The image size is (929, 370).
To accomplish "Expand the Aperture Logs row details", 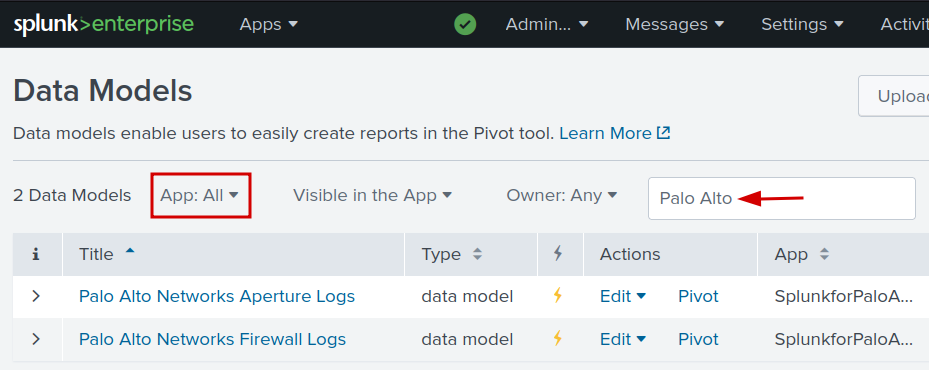I will [36, 296].
